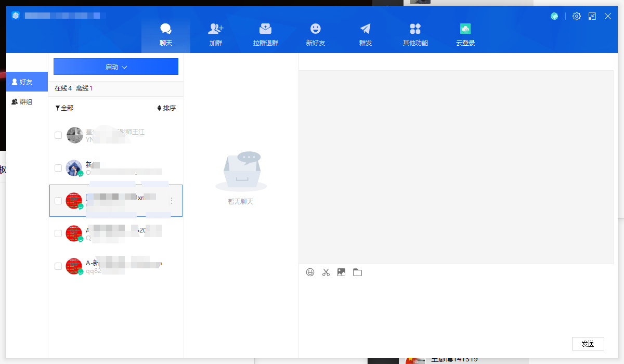Screen dimensions: 624x364
Task: Open the 拉群退群 tab
Action: (266, 35)
